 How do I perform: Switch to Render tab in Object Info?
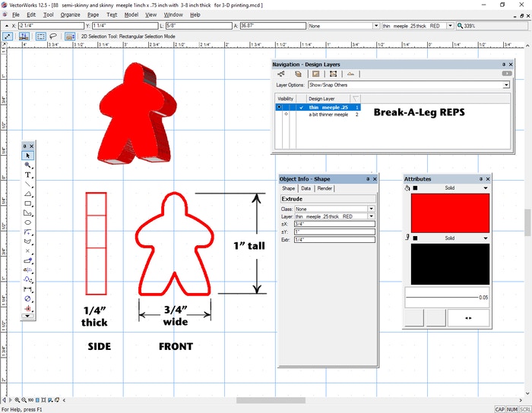[x=325, y=188]
